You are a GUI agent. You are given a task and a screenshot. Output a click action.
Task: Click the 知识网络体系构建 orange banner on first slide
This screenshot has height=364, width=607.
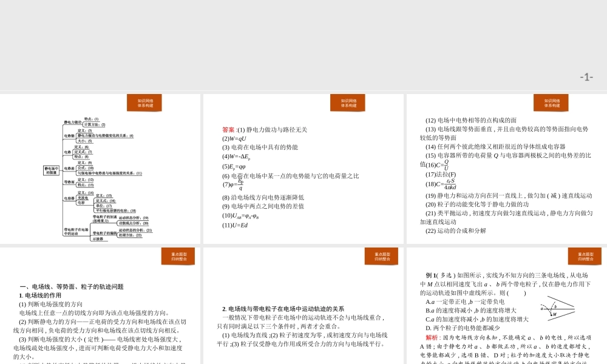click(144, 103)
